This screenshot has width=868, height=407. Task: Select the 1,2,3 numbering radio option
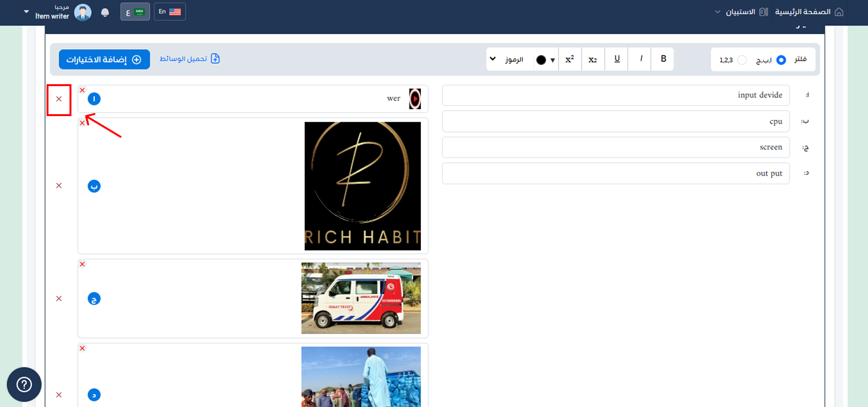point(742,60)
